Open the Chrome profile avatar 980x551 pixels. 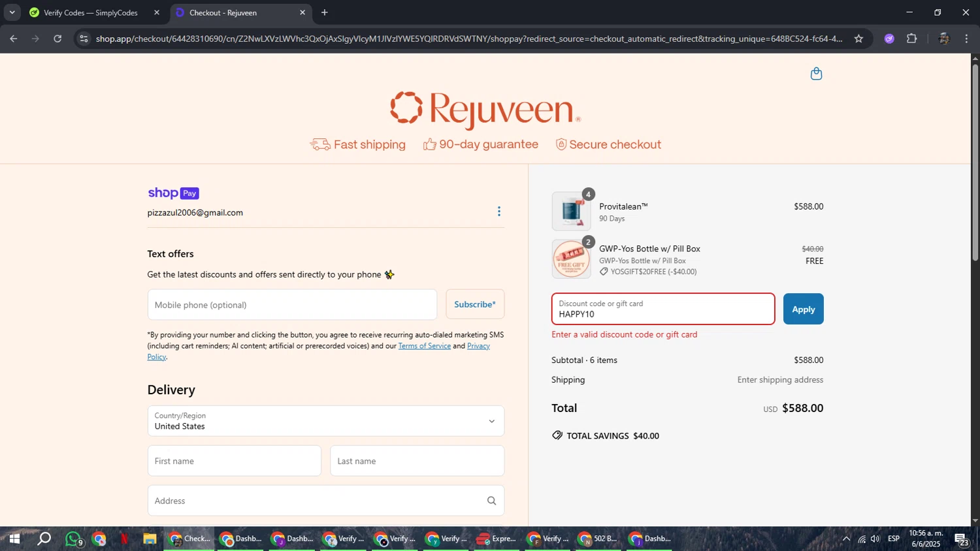pos(943,39)
